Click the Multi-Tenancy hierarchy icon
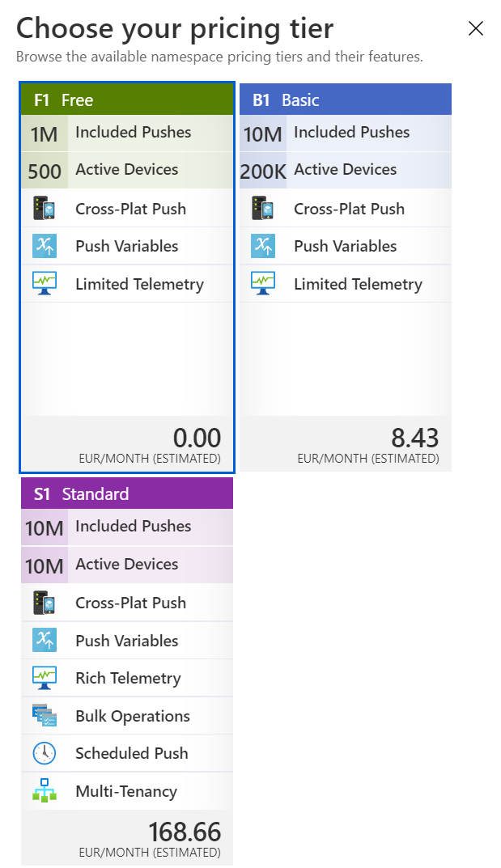Image resolution: width=501 pixels, height=868 pixels. [45, 790]
